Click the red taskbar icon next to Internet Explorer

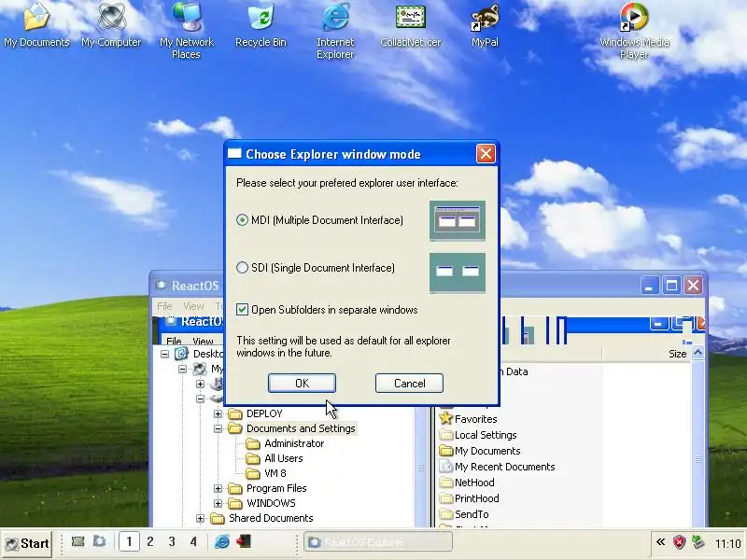pyautogui.click(x=244, y=541)
